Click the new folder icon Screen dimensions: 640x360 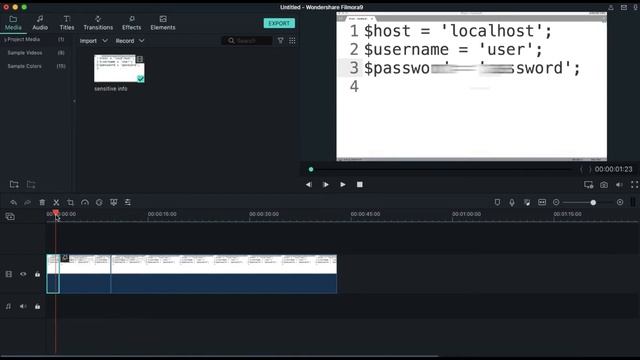[14, 184]
